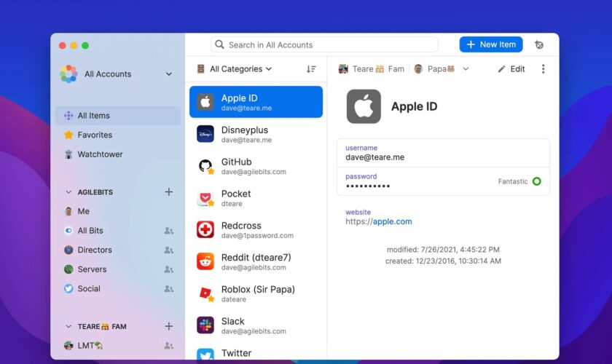
Task: Click the Pocket app icon
Action: tap(205, 198)
